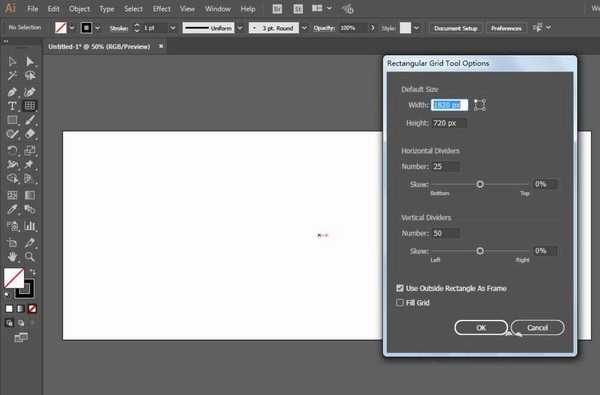This screenshot has width=600, height=395.
Task: Open the Object menu
Action: 79,9
